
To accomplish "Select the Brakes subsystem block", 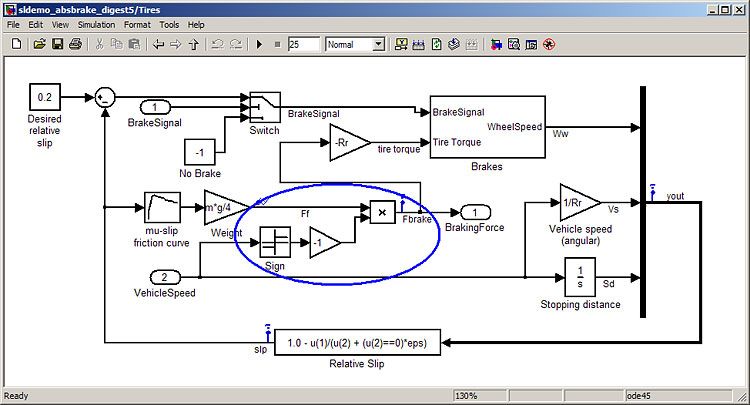I will (x=486, y=127).
